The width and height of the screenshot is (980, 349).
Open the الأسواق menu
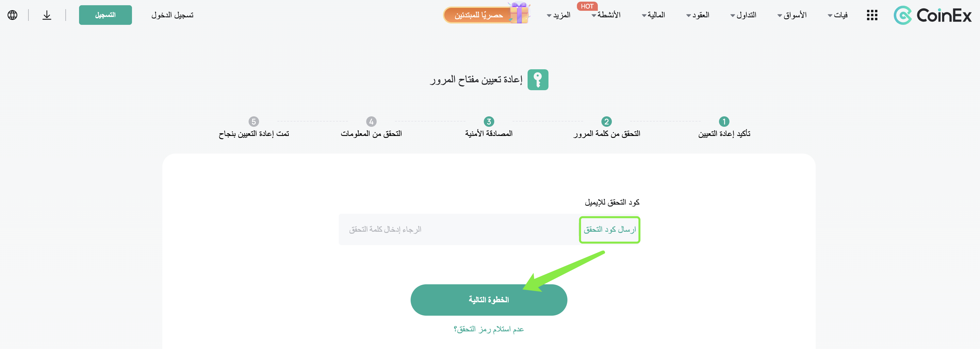[792, 15]
